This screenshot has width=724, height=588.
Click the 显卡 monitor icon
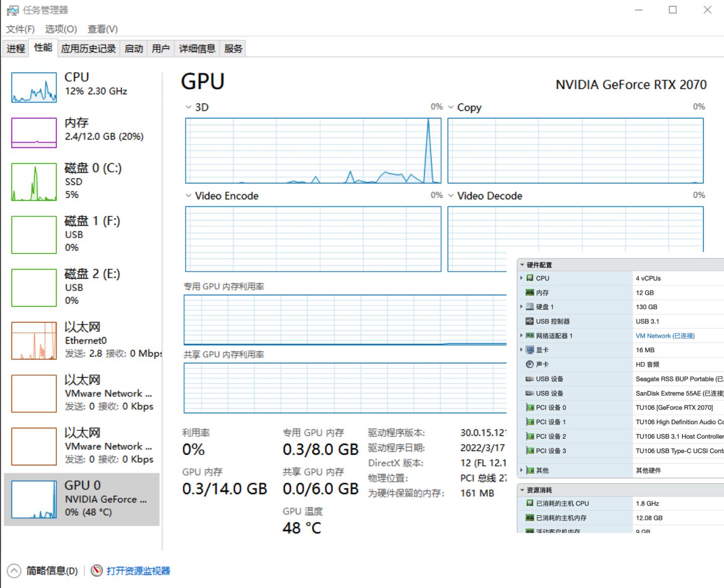(529, 350)
